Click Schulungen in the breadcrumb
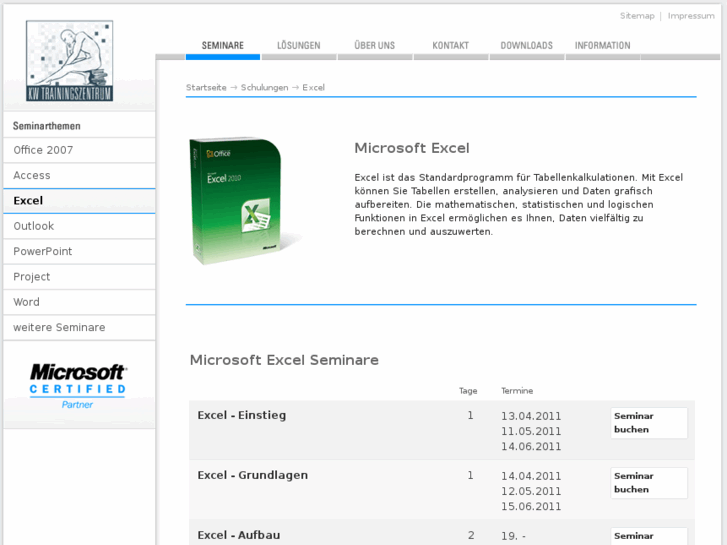The image size is (727, 545). tap(264, 88)
